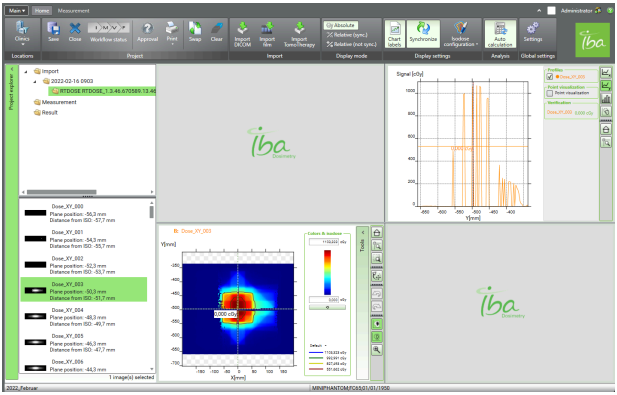
Task: Click the horizontal profile chart tool
Action: [x=606, y=72]
